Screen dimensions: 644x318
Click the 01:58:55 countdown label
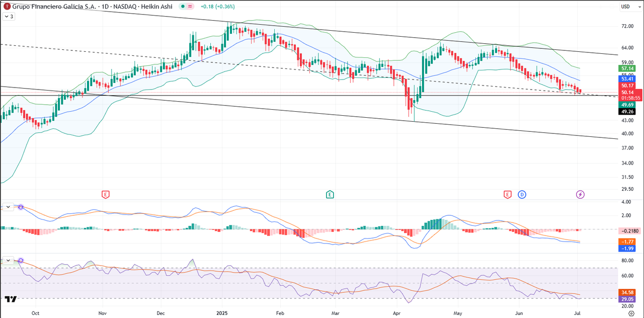pyautogui.click(x=630, y=98)
